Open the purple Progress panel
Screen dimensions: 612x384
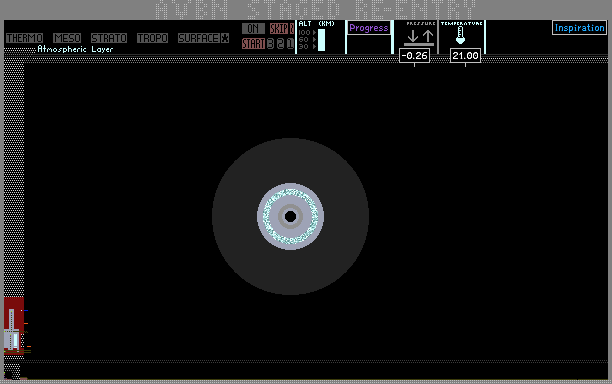pos(369,28)
